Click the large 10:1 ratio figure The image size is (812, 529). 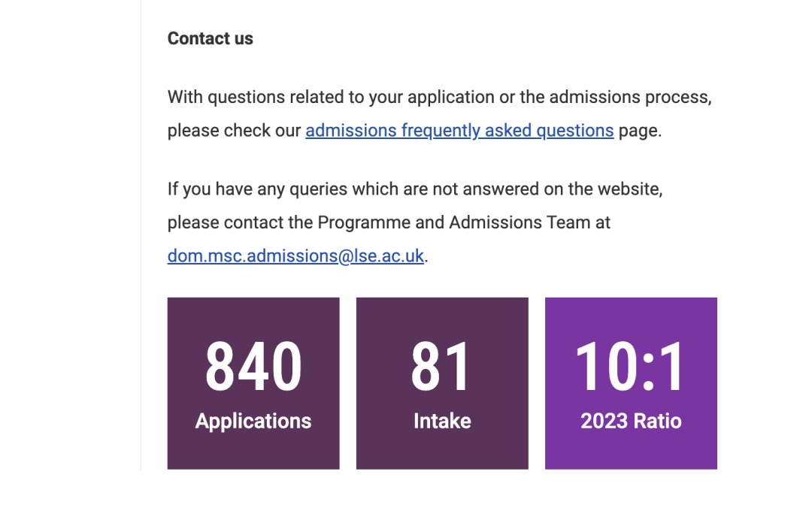(x=631, y=367)
